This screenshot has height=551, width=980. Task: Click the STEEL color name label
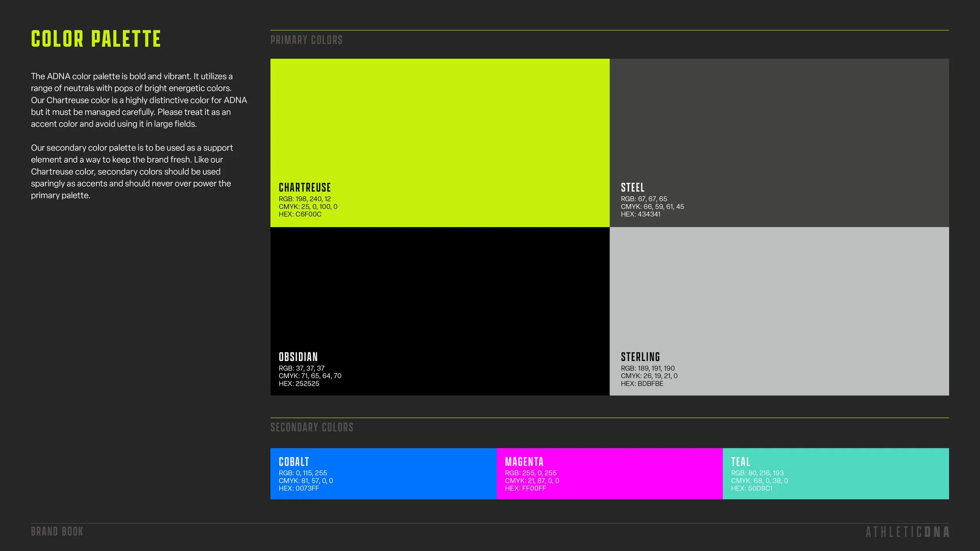(x=633, y=187)
